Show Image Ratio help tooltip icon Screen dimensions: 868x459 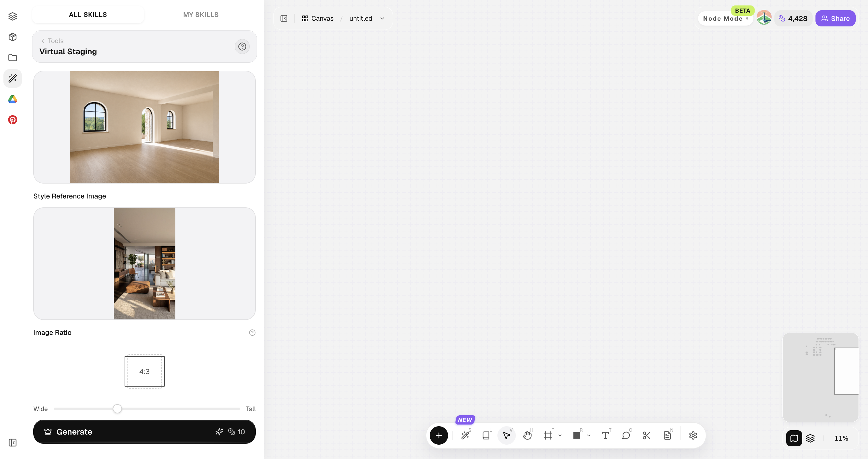252,333
